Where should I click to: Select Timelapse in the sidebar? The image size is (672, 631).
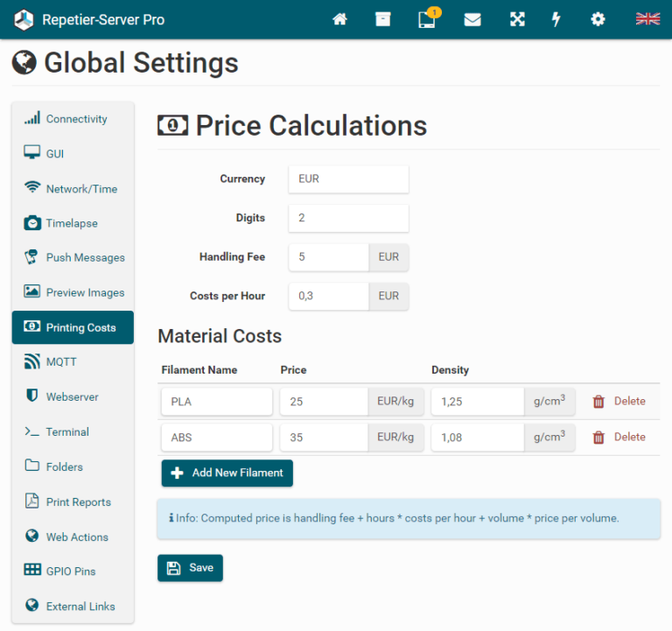click(73, 223)
